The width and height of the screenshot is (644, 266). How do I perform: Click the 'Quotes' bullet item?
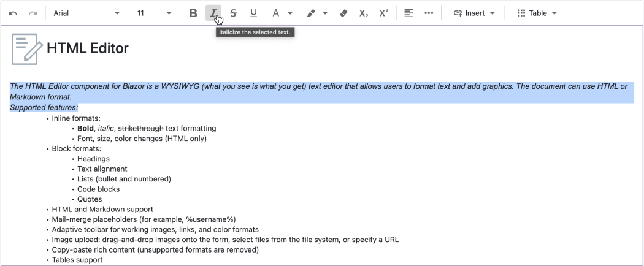(90, 199)
